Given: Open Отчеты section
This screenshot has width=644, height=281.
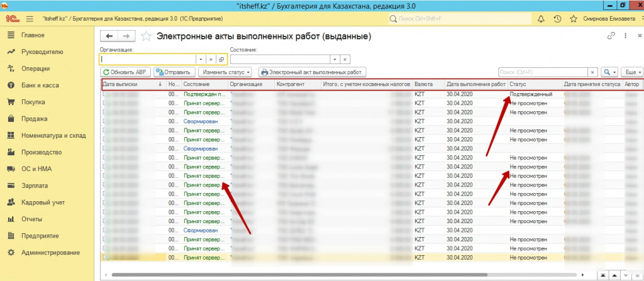Looking at the screenshot, I should point(31,219).
